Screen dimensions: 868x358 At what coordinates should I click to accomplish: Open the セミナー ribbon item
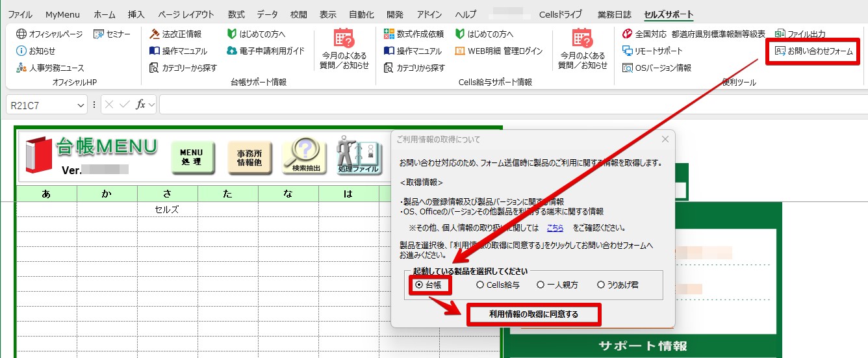(x=112, y=34)
